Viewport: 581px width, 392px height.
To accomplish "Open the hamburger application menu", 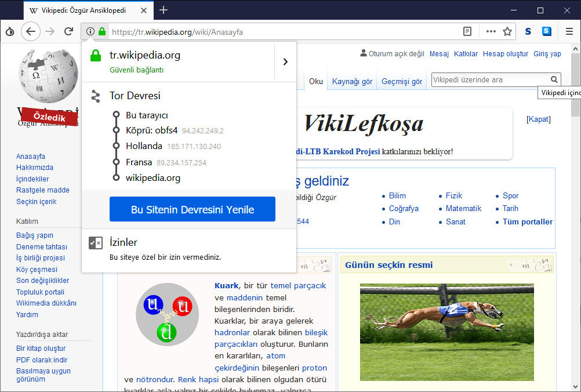I will tap(569, 32).
